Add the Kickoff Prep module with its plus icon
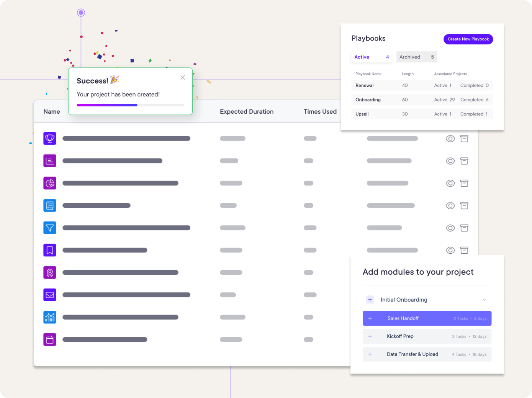532x398 pixels. [370, 336]
